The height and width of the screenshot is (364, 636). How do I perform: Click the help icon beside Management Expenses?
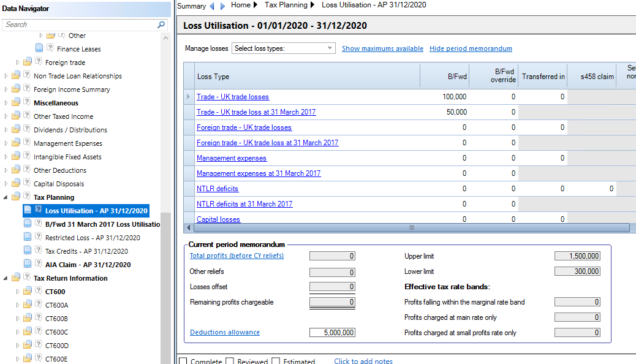click(27, 143)
